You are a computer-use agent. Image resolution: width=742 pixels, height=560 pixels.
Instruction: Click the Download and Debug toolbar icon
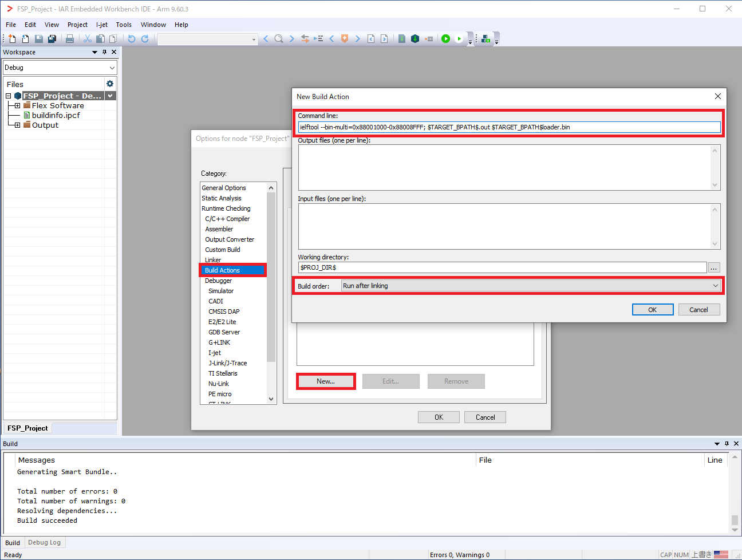446,38
